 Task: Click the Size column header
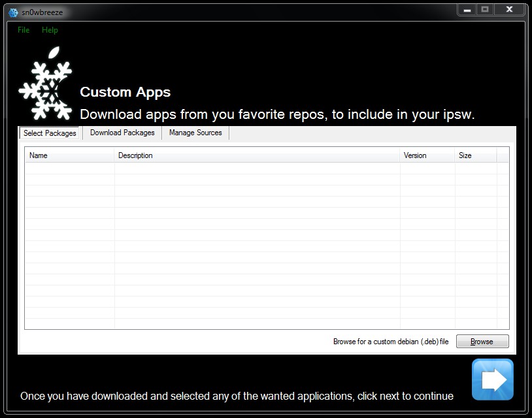pos(475,155)
